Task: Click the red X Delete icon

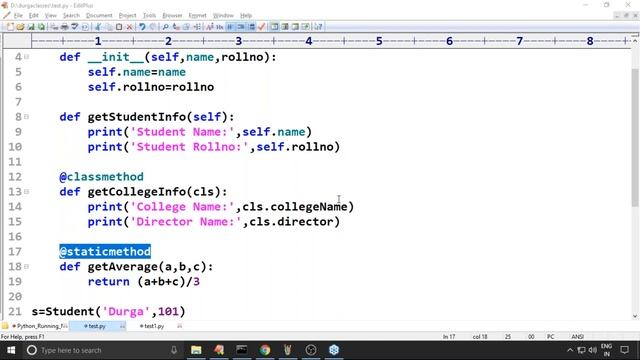Action: click(x=129, y=27)
